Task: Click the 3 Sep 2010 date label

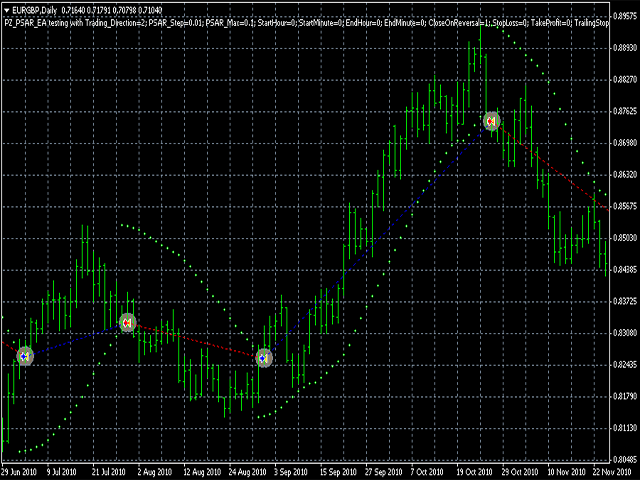Action: coord(291,472)
